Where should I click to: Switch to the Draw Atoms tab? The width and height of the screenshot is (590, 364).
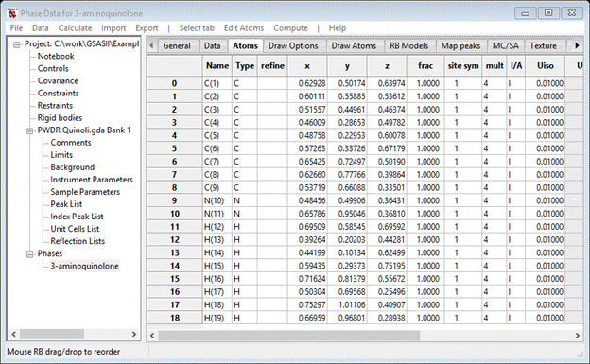coord(354,46)
